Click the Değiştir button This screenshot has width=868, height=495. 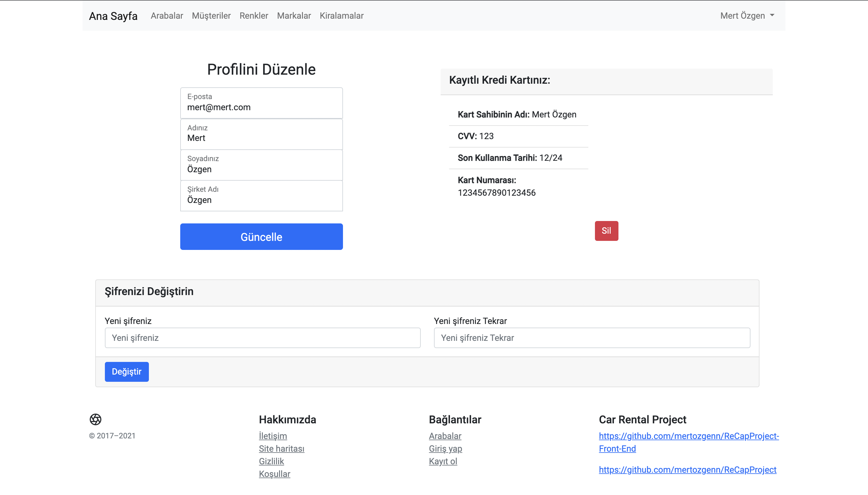[x=127, y=372]
